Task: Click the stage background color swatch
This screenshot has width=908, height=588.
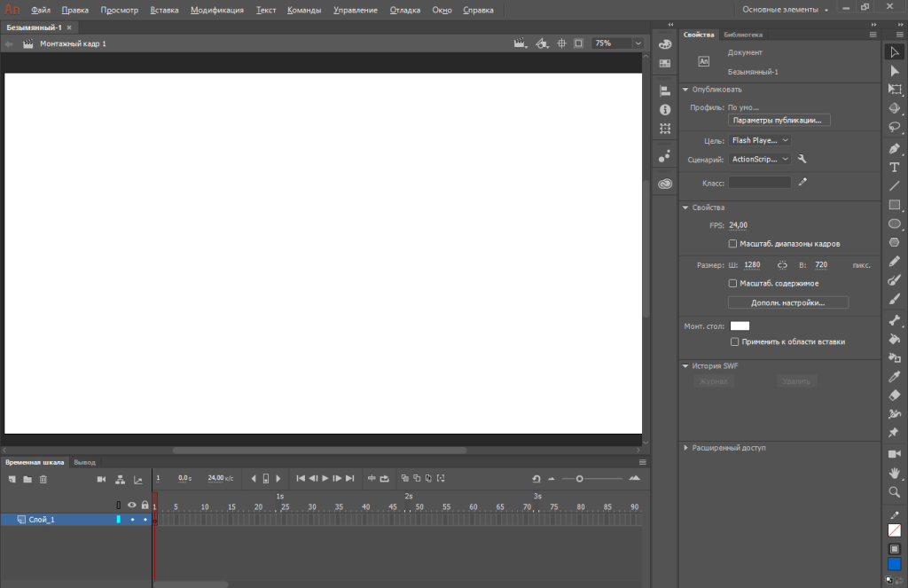Action: click(740, 325)
